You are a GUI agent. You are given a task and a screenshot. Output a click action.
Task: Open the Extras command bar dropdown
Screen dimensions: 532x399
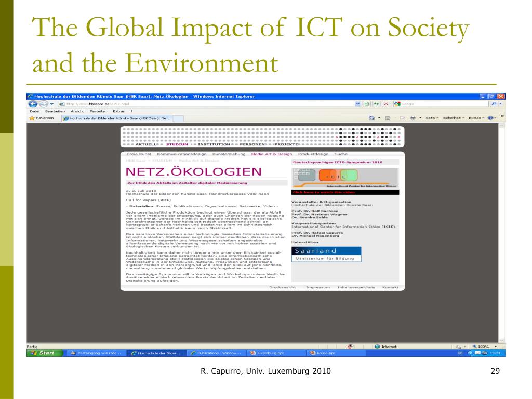pyautogui.click(x=476, y=118)
